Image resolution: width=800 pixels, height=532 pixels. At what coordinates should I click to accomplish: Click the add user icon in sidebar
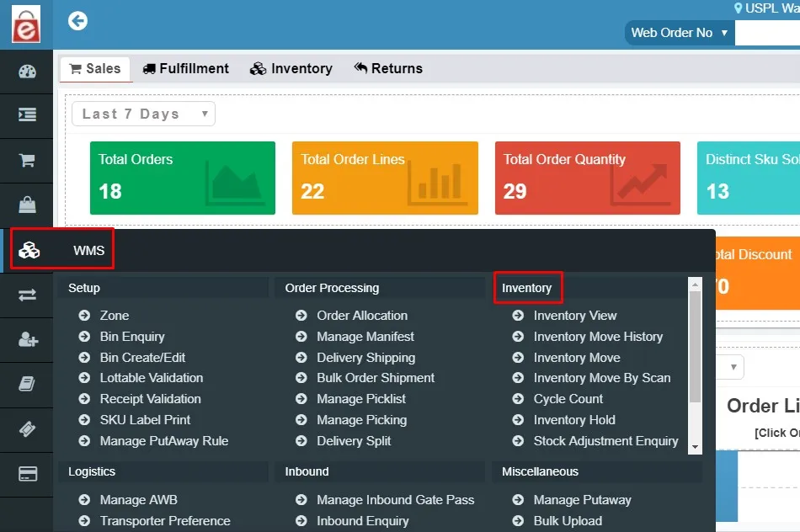pos(27,339)
